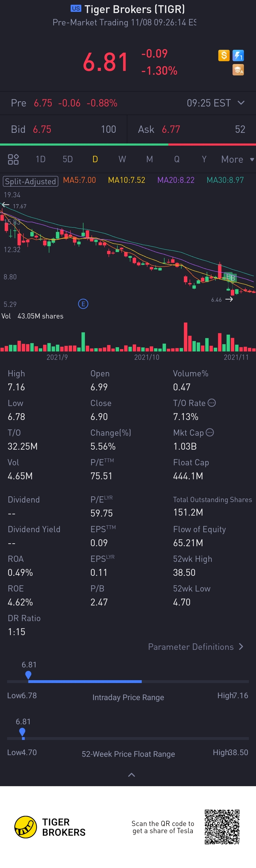Tap the 52wk Low value 4.70
This screenshot has height=868, width=256.
pos(182,602)
